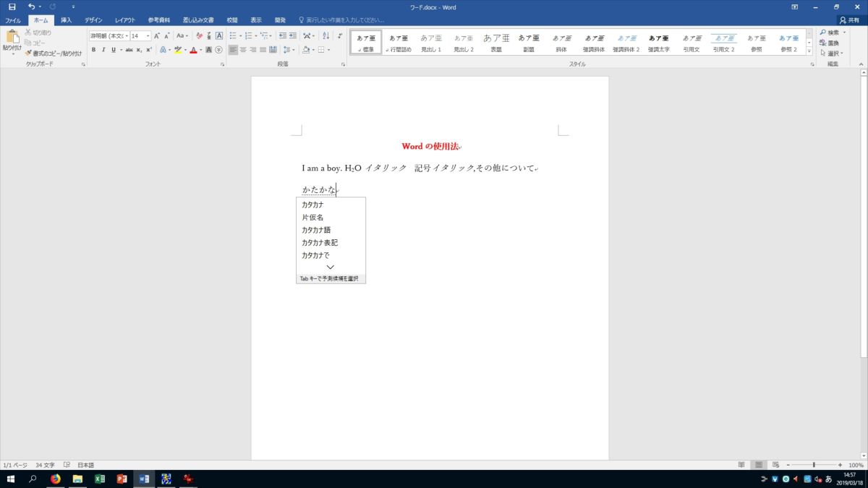Toggle underline formatting

[x=113, y=50]
